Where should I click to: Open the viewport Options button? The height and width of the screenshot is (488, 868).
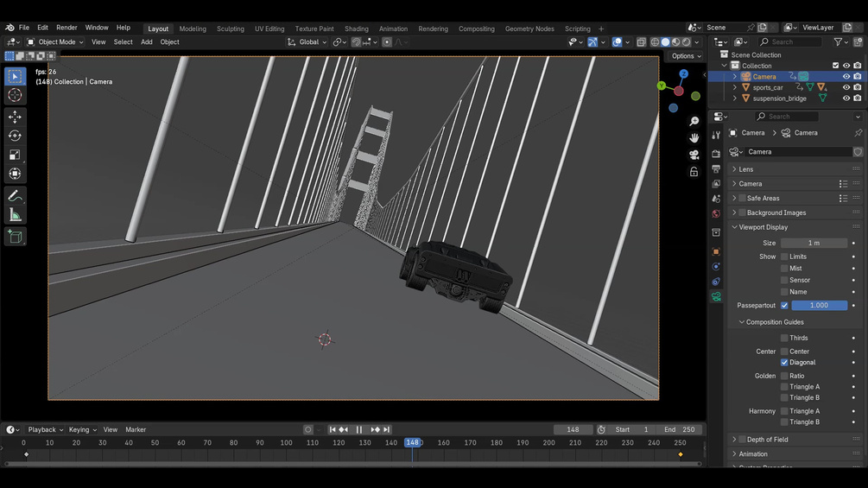tap(686, 56)
